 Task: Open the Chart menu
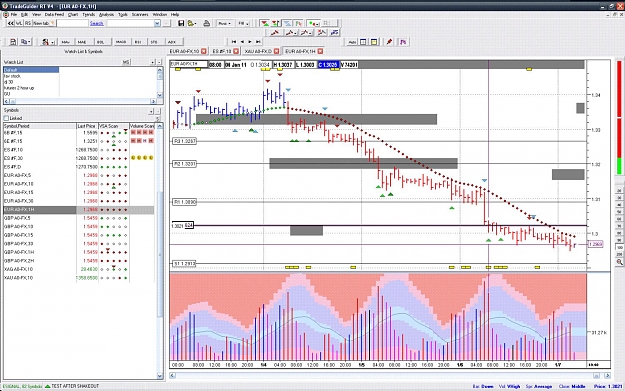tap(73, 14)
